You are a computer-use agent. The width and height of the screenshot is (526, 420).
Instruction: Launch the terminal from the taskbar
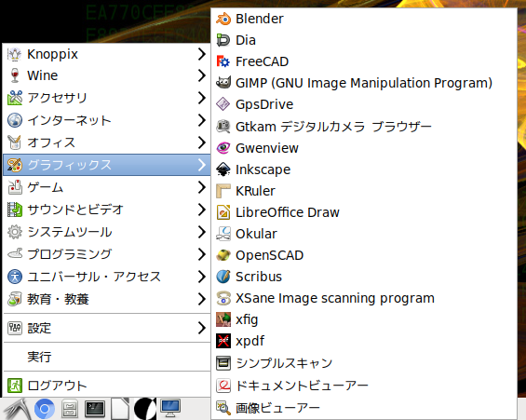click(95, 409)
